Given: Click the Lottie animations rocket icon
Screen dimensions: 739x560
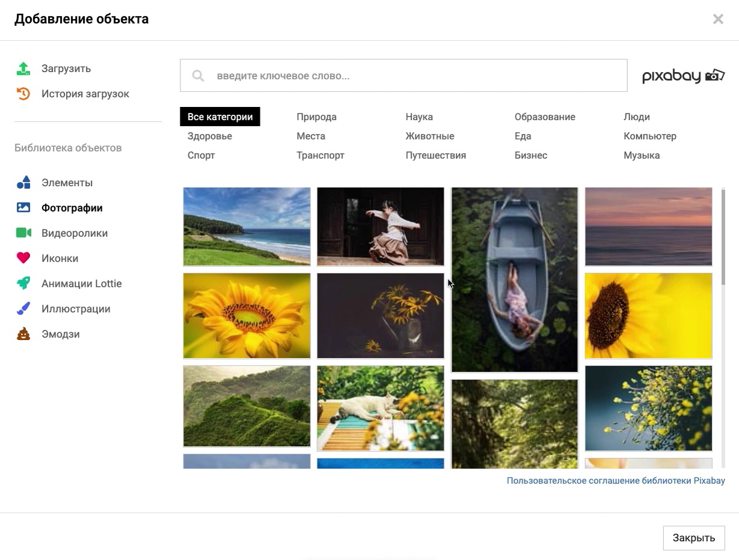Looking at the screenshot, I should point(23,284).
